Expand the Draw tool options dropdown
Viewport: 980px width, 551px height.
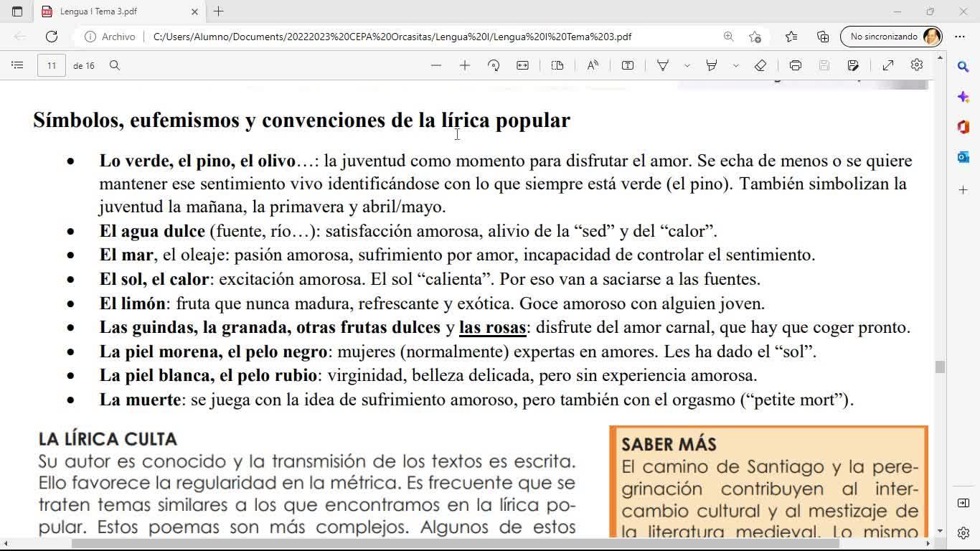click(687, 65)
